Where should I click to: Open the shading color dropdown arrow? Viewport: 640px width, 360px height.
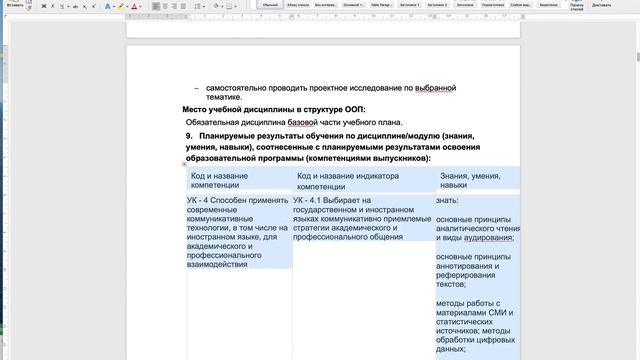(x=222, y=7)
